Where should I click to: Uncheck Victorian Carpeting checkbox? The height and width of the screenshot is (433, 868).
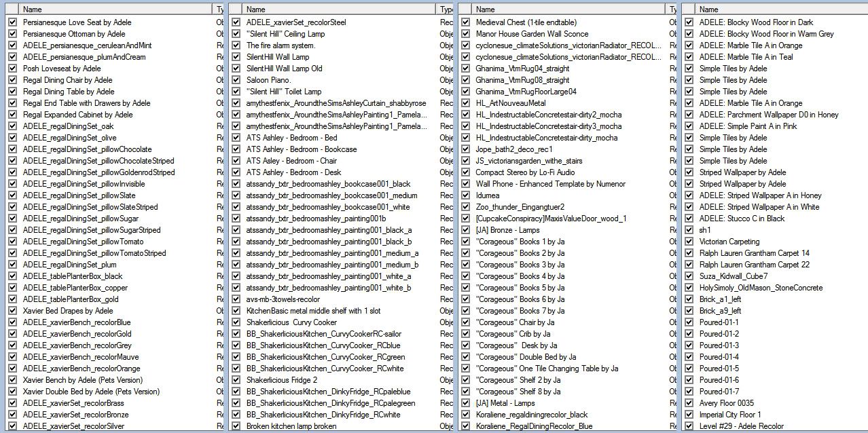click(x=689, y=242)
